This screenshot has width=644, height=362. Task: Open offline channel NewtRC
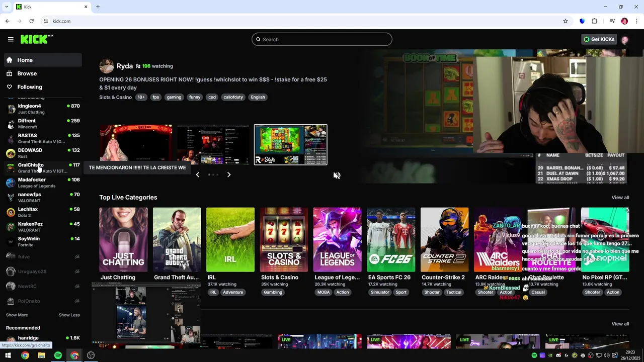43,286
